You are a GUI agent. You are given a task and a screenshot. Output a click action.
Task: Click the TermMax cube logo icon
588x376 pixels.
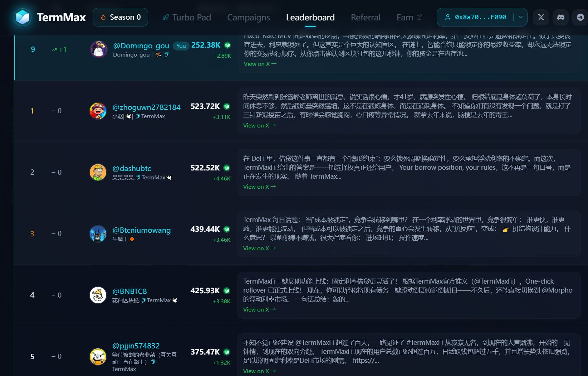tap(23, 17)
